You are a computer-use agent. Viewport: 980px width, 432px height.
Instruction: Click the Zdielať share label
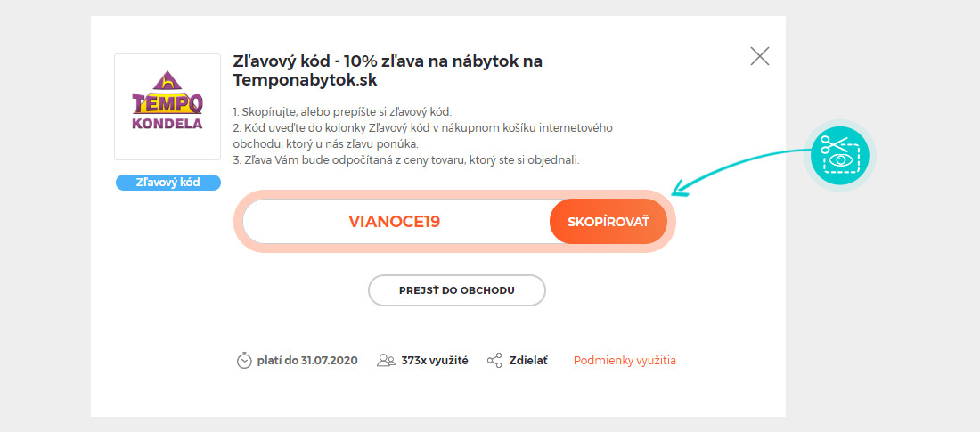(x=528, y=361)
